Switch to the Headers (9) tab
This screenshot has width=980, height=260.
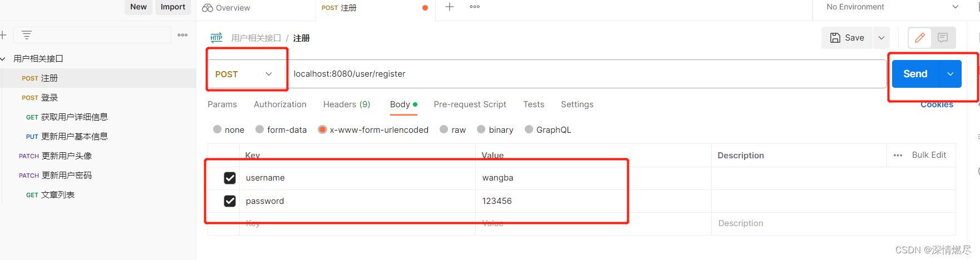pyautogui.click(x=347, y=104)
